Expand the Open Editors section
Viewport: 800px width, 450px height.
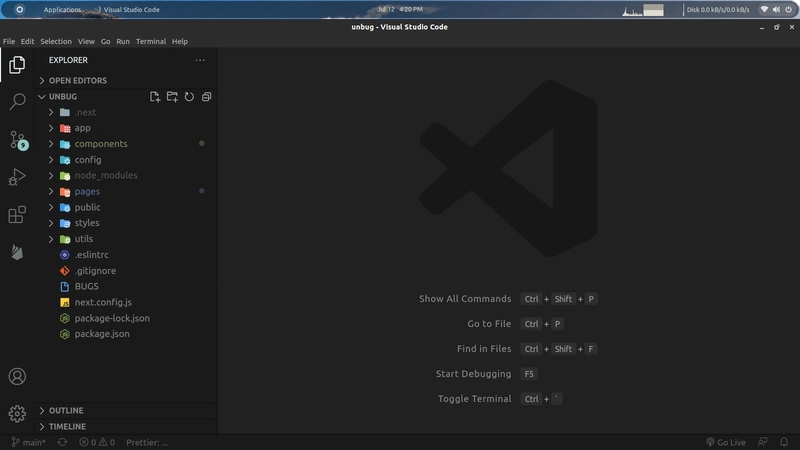126,81
